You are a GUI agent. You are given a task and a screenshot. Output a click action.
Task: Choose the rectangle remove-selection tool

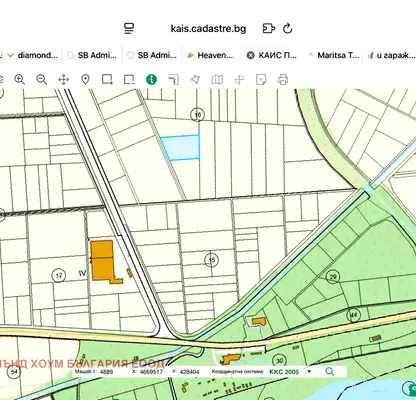(129, 80)
